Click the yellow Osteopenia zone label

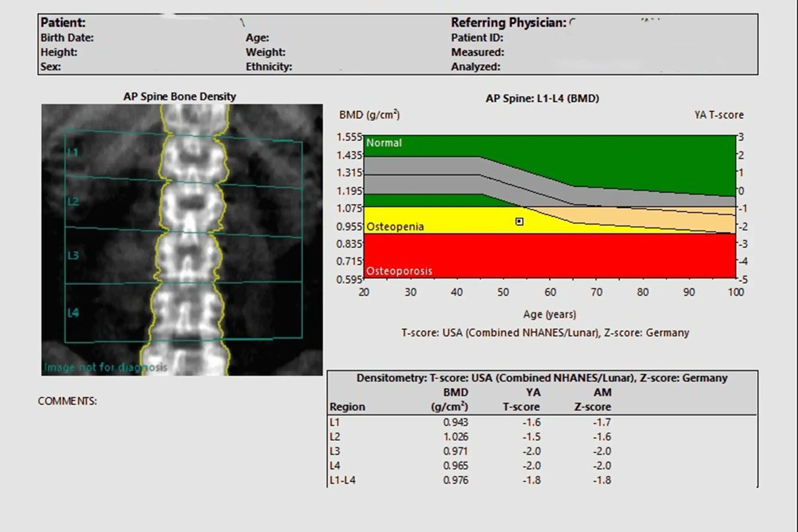click(395, 227)
